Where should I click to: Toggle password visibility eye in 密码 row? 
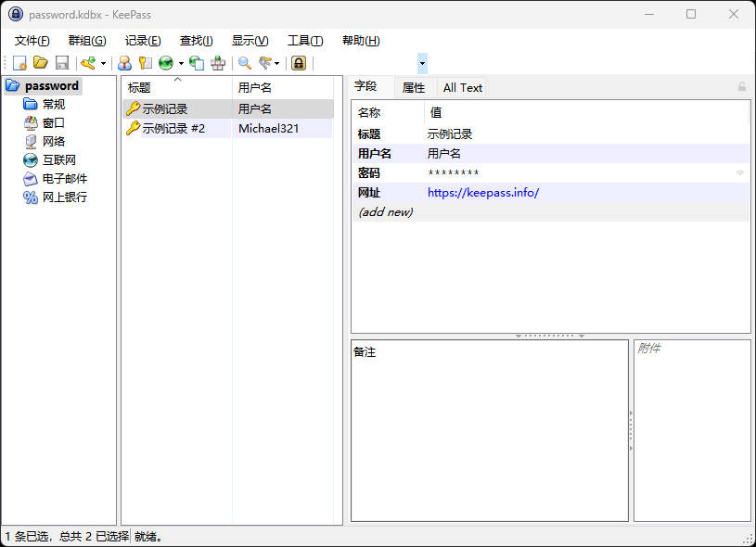pos(740,173)
